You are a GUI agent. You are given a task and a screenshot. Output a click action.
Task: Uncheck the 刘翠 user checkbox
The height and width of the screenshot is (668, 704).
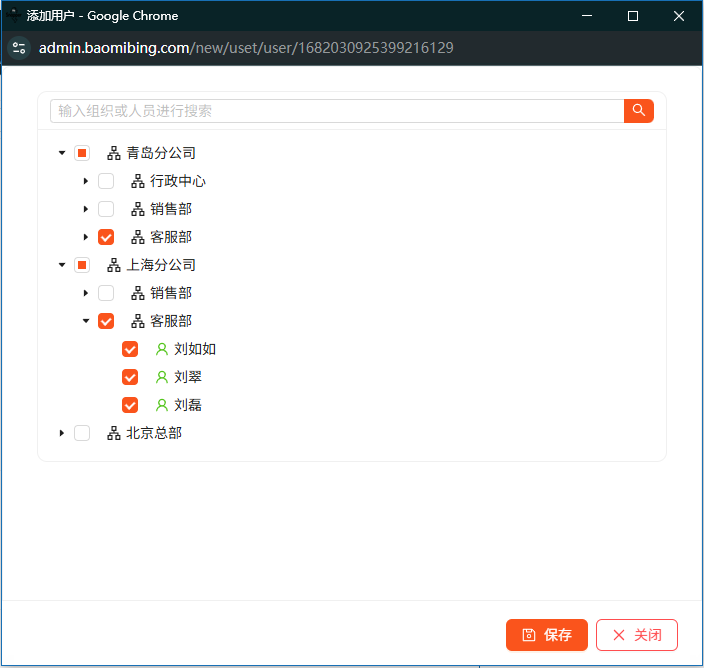(130, 377)
